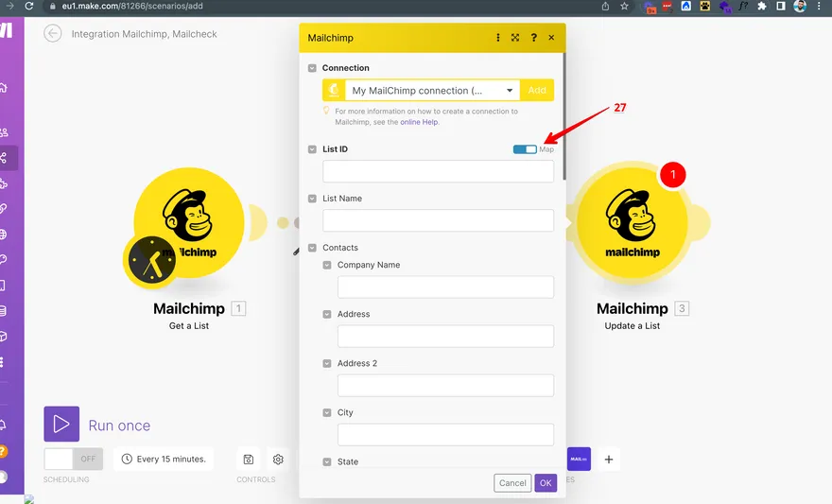Open the paw print browser extension

click(x=705, y=6)
